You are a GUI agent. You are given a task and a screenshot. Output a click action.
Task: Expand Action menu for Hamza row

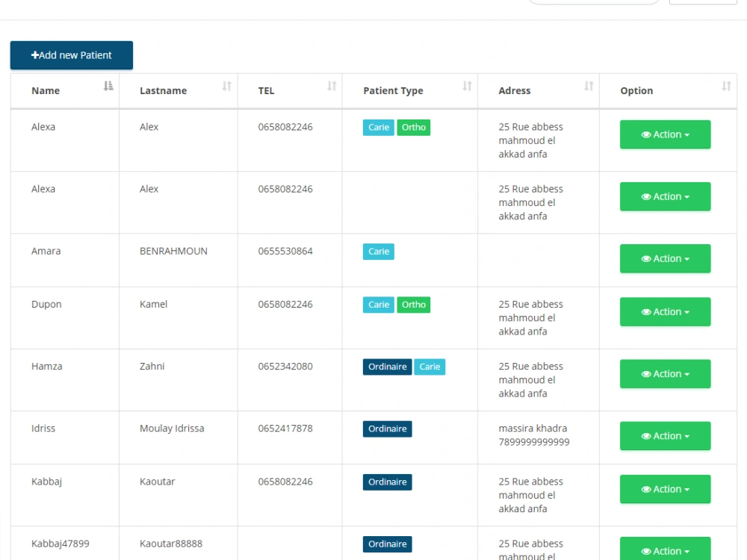click(665, 374)
